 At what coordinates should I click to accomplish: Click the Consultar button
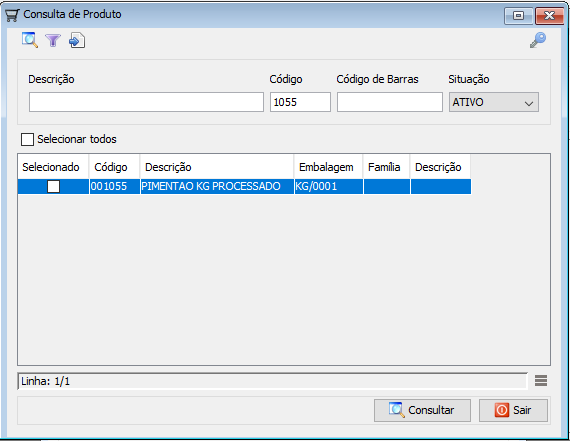[422, 410]
